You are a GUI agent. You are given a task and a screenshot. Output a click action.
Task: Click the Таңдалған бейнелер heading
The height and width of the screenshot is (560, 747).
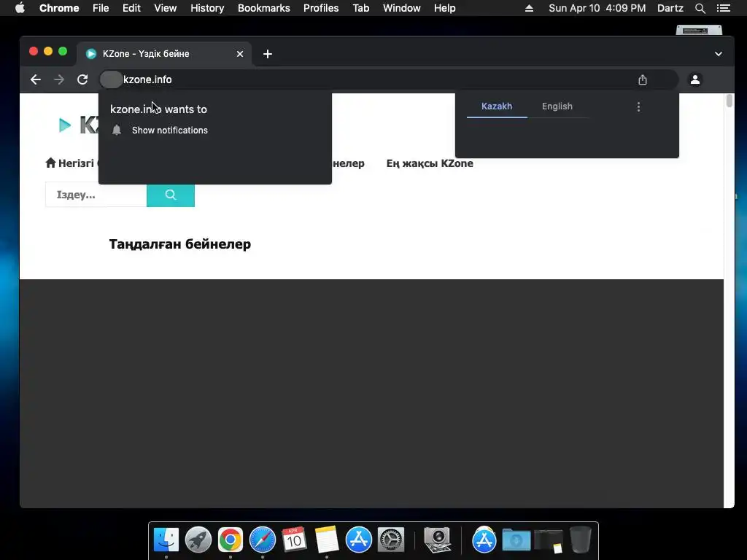click(x=180, y=244)
